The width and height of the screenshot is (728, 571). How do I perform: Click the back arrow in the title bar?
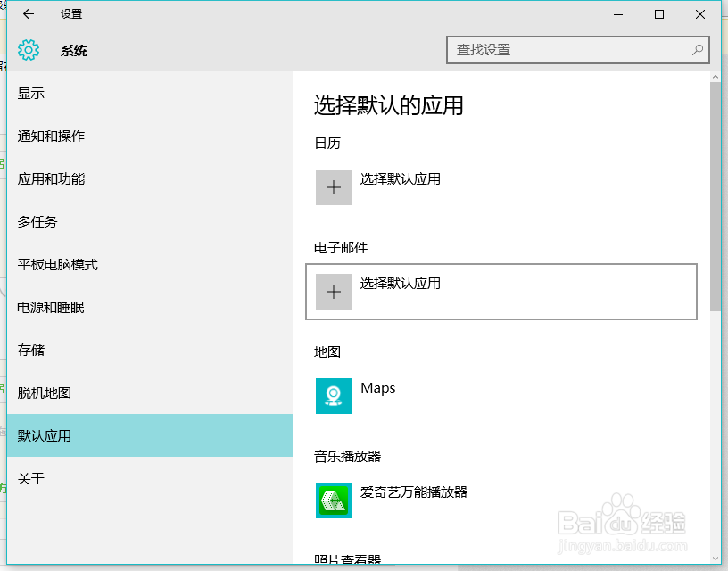pos(27,14)
